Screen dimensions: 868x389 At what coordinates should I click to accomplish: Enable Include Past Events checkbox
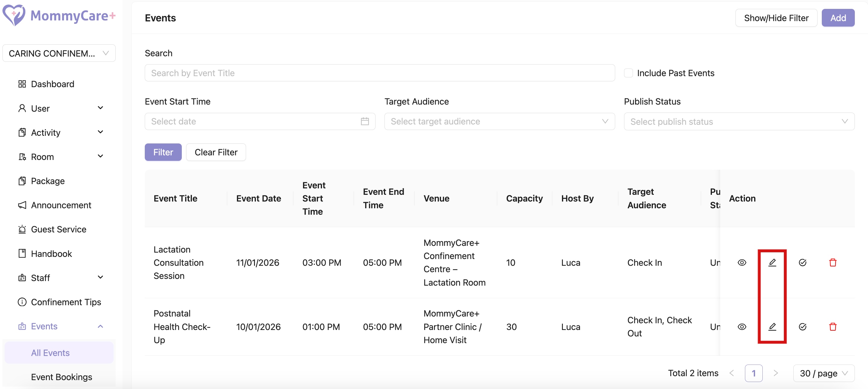628,73
